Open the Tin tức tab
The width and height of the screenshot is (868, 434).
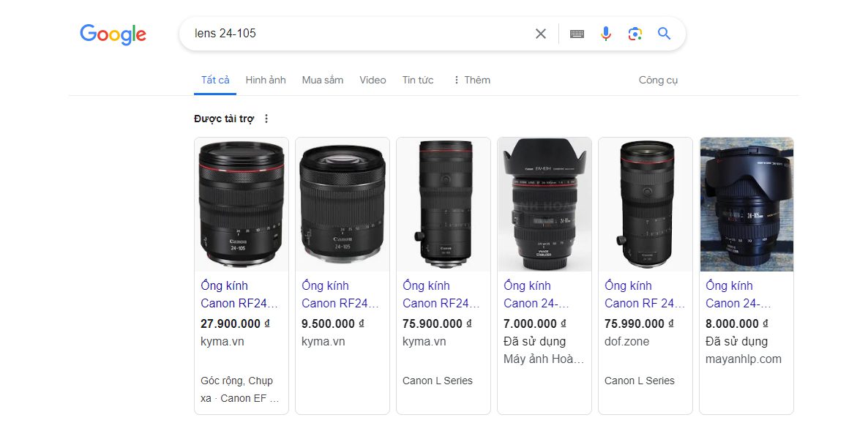click(x=418, y=80)
